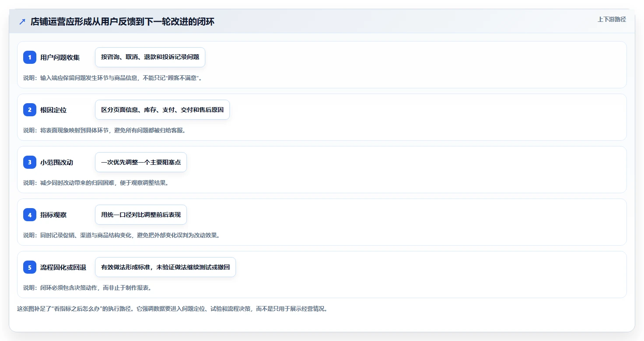Click the 一次优先调整一个主要阻塞点 chip

(x=141, y=162)
